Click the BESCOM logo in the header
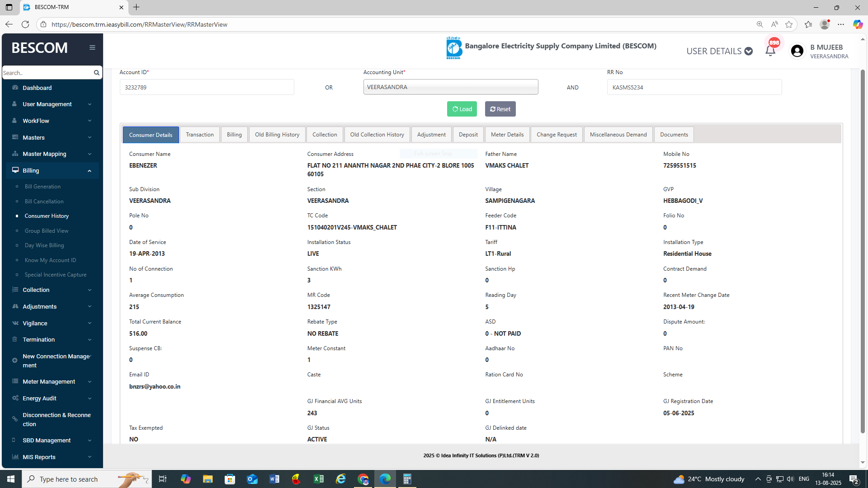The height and width of the screenshot is (488, 868). coord(454,48)
